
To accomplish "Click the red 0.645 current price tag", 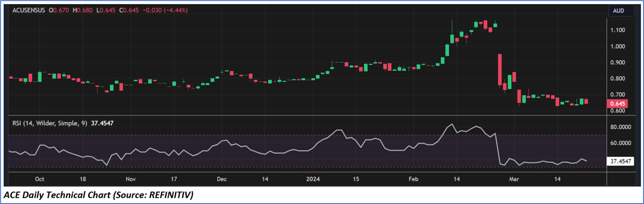I will [x=618, y=103].
